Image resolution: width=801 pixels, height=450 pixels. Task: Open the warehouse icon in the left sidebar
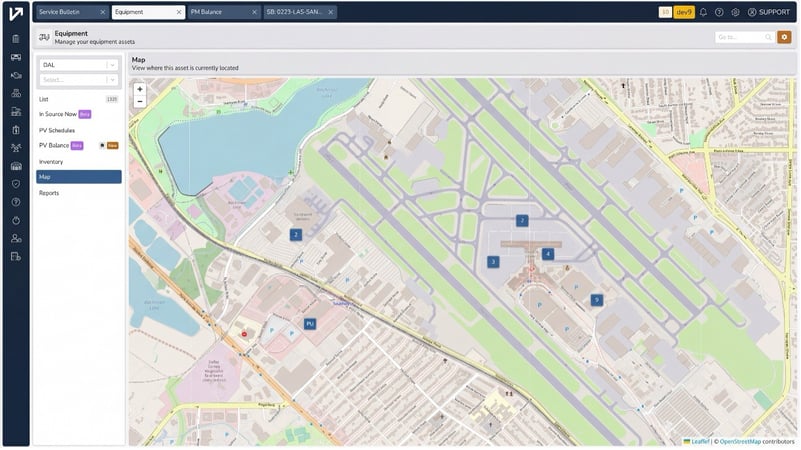point(16,166)
